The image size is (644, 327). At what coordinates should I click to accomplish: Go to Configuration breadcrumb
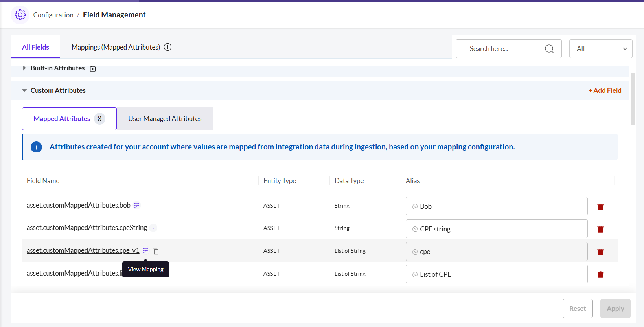pos(53,15)
